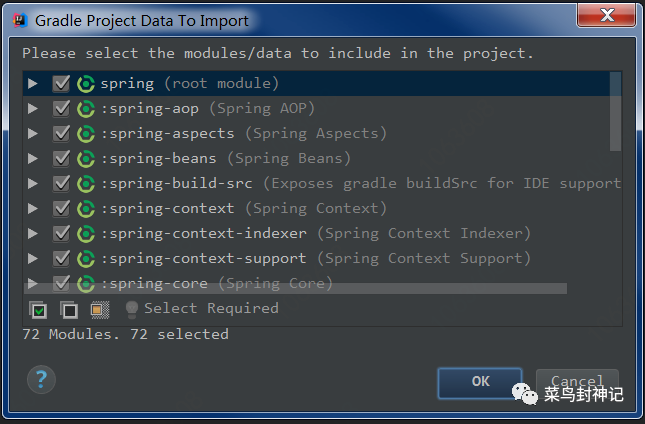Click the Gradle icon beside :spring-aop
The height and width of the screenshot is (424, 645).
coord(86,109)
